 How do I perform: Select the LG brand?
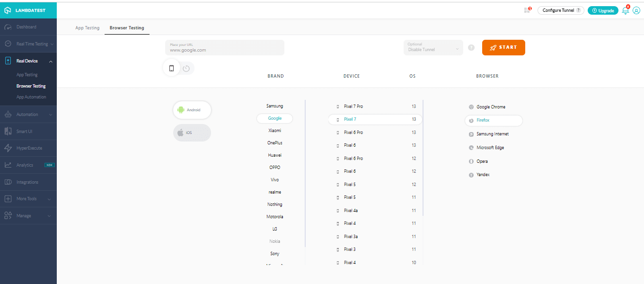(x=274, y=229)
